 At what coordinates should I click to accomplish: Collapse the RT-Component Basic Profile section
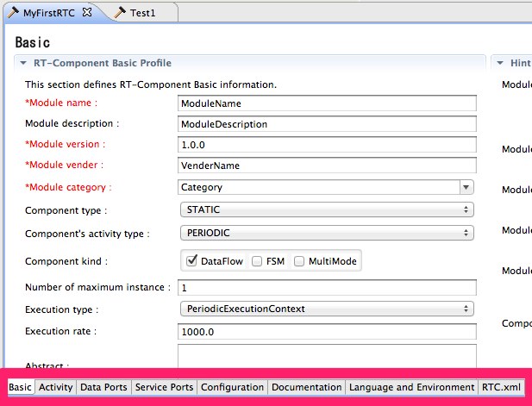tap(23, 63)
